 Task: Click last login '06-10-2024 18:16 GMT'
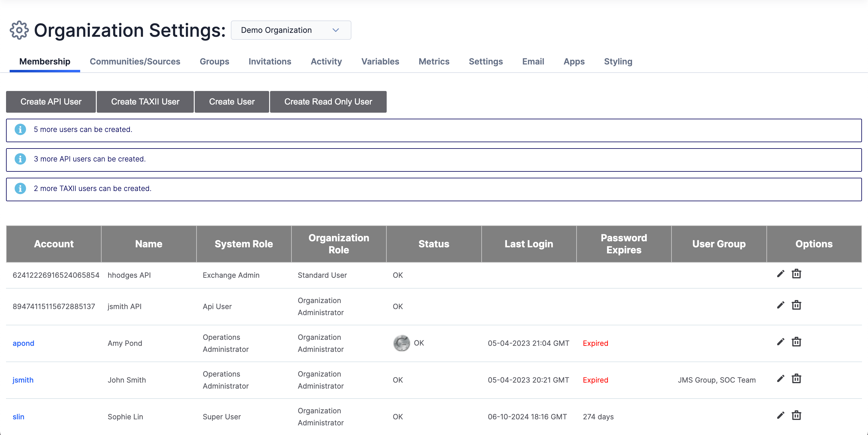[x=527, y=417]
